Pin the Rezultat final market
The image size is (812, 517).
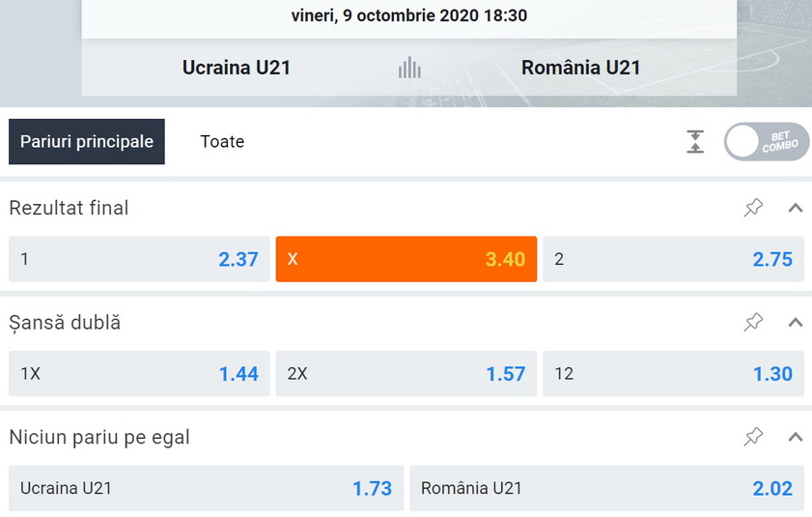coord(753,208)
